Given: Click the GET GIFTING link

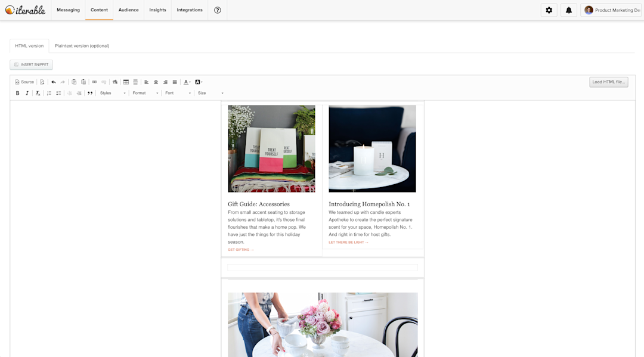Looking at the screenshot, I should (241, 250).
